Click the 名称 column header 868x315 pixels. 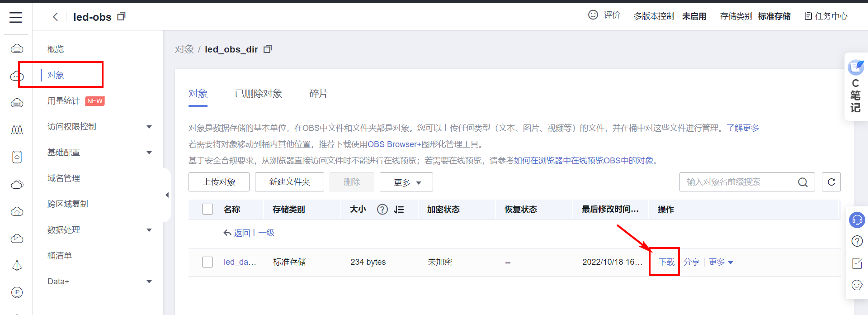[x=232, y=210]
